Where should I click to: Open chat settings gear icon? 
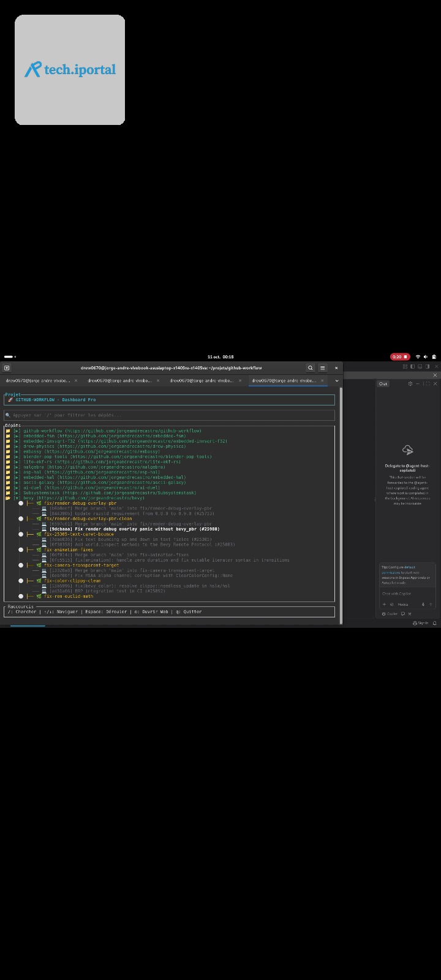click(410, 384)
